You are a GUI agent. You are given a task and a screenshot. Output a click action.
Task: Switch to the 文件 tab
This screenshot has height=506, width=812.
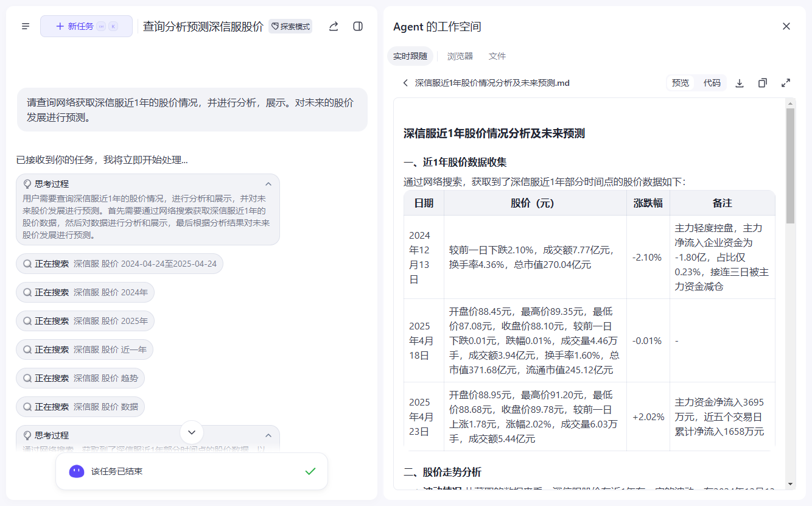tap(497, 56)
